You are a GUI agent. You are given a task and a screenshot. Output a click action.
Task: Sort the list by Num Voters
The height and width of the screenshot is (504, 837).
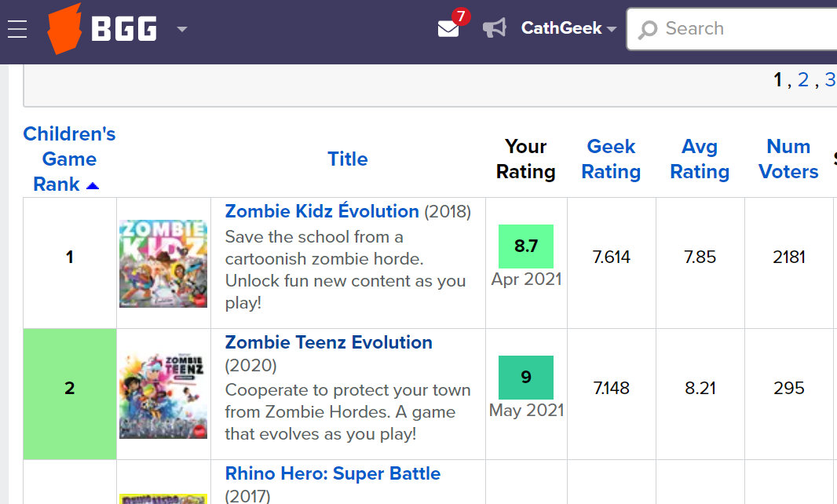click(788, 159)
